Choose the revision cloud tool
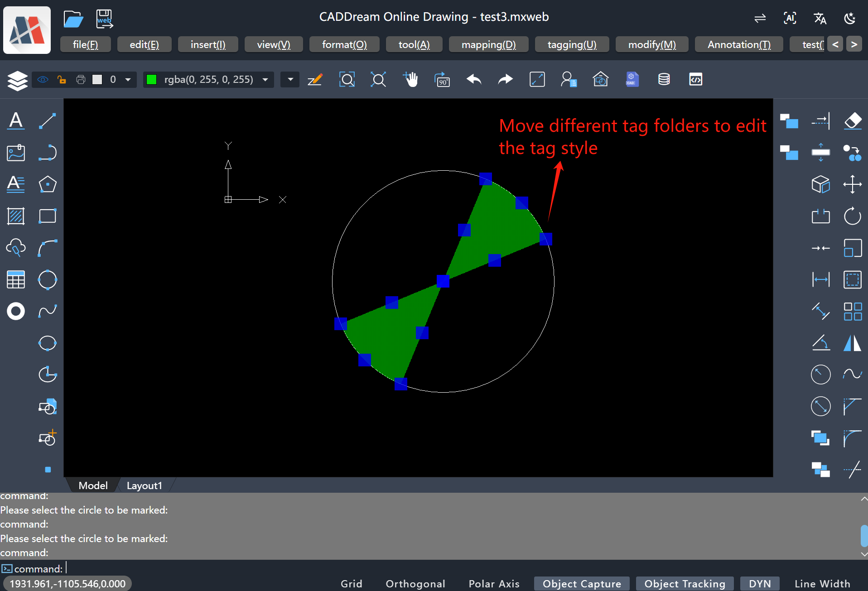The width and height of the screenshot is (868, 591). click(x=16, y=248)
